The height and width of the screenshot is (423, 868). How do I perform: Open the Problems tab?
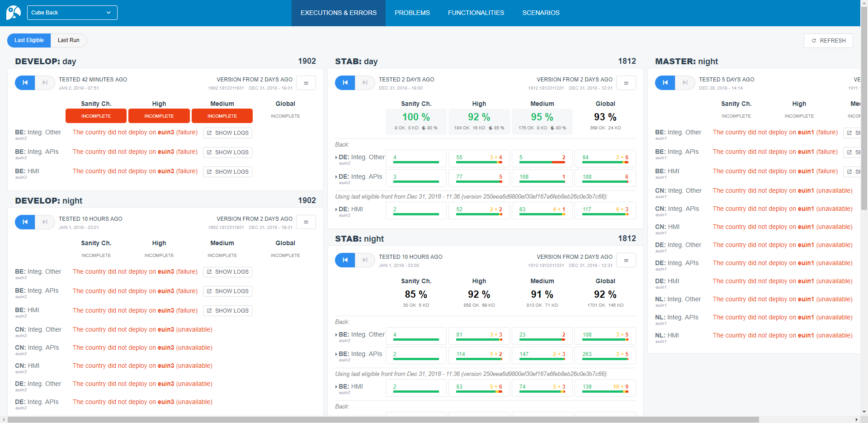[x=412, y=13]
